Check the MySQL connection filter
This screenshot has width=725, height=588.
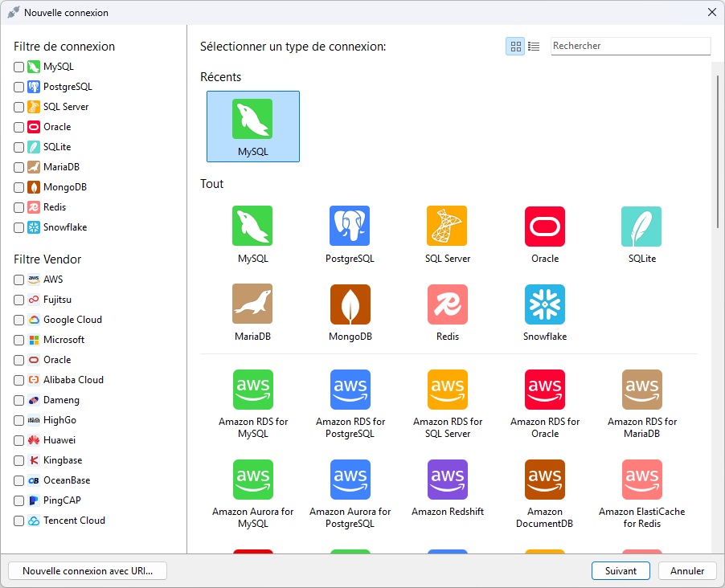pyautogui.click(x=19, y=67)
